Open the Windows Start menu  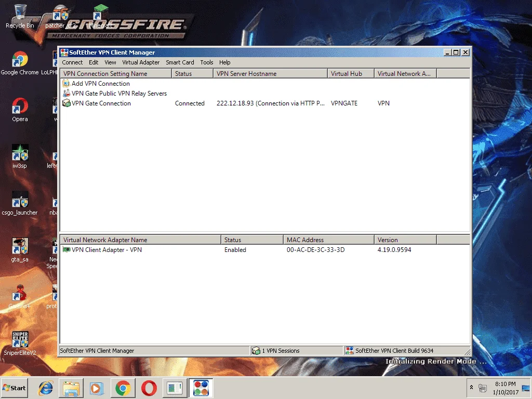14,388
